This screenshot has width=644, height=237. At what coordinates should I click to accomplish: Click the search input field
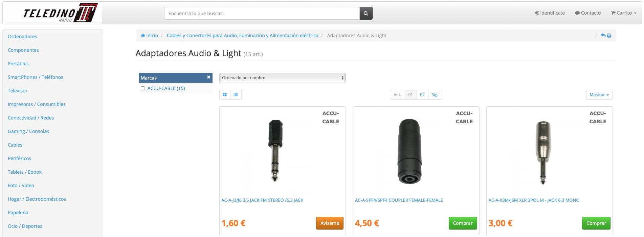[x=262, y=14]
